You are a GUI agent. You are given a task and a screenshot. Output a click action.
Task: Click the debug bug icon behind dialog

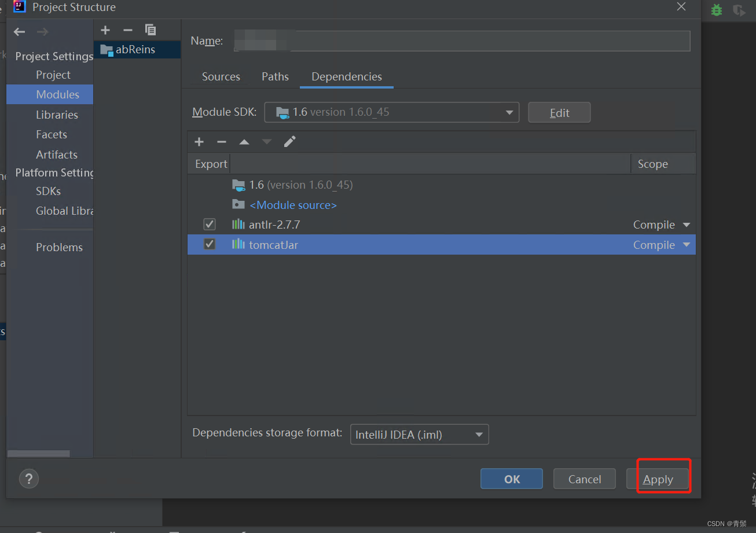coord(717,10)
